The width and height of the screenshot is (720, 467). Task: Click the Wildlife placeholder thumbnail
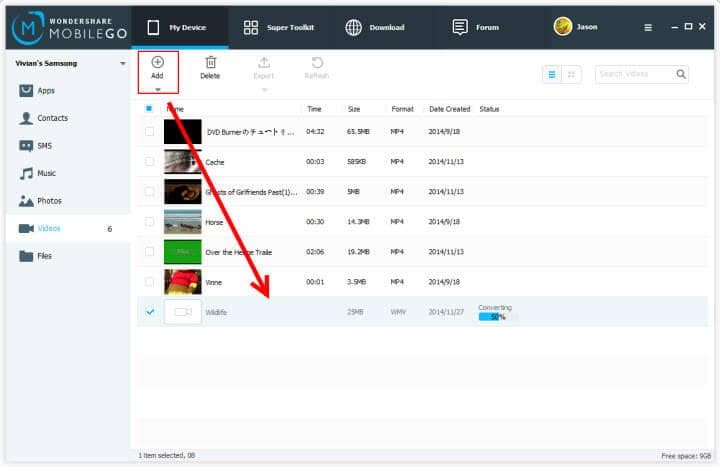tap(183, 312)
